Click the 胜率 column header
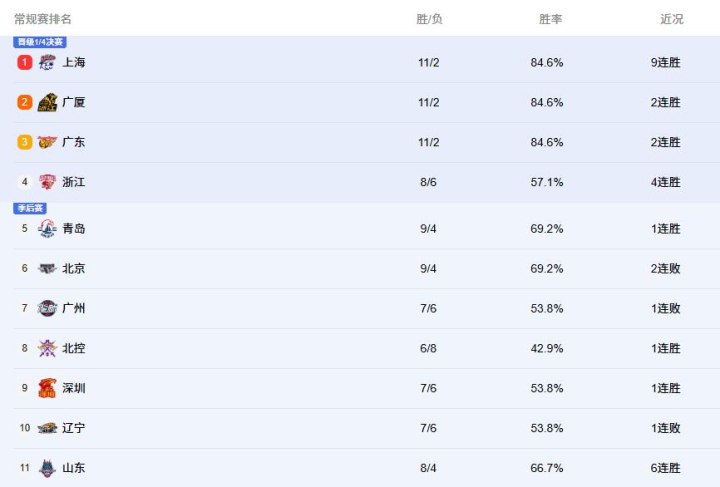Screen dimensions: 720x487 click(x=550, y=19)
